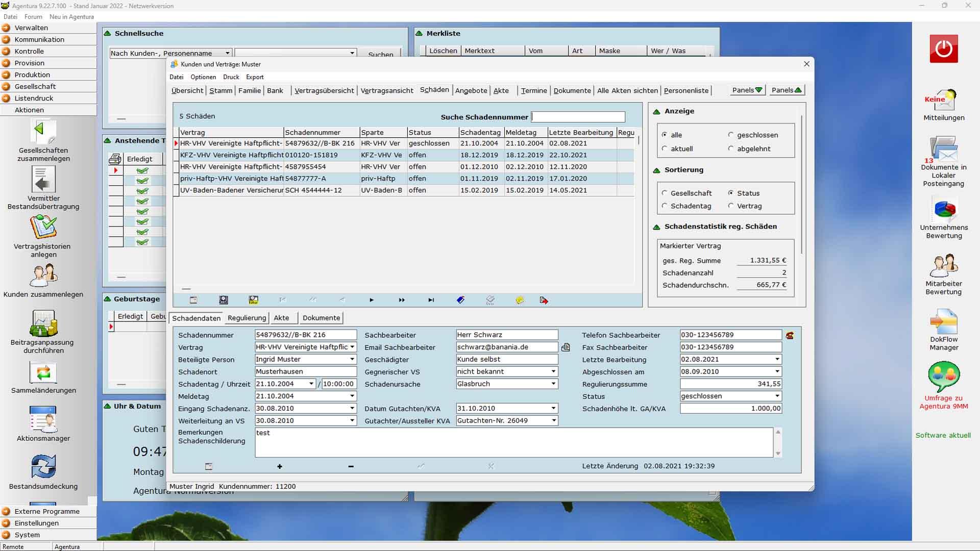This screenshot has height=551, width=980.
Task: Select the aktuell display radio button
Action: (664, 148)
